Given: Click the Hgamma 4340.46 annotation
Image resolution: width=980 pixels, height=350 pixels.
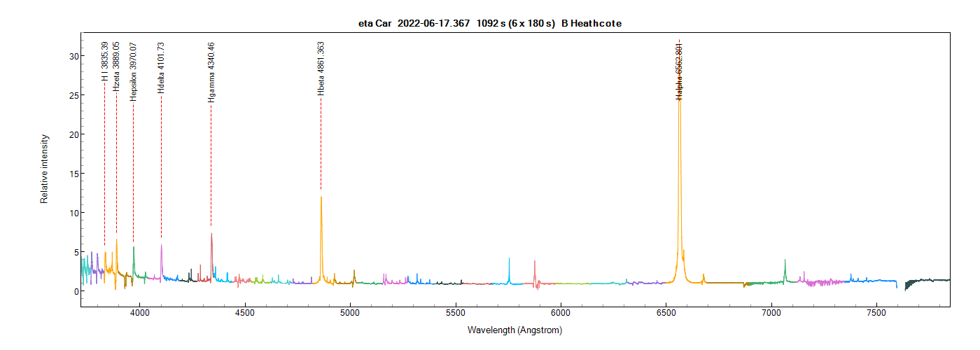Looking at the screenshot, I should pos(211,72).
